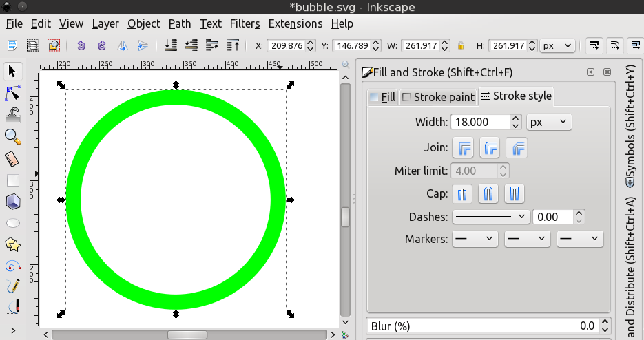Lower selection one step

click(191, 45)
